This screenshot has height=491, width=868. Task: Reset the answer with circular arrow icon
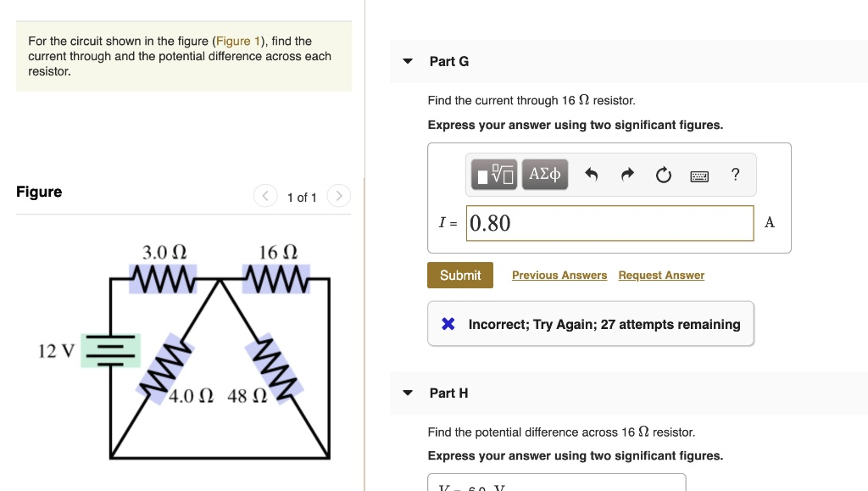(x=663, y=176)
